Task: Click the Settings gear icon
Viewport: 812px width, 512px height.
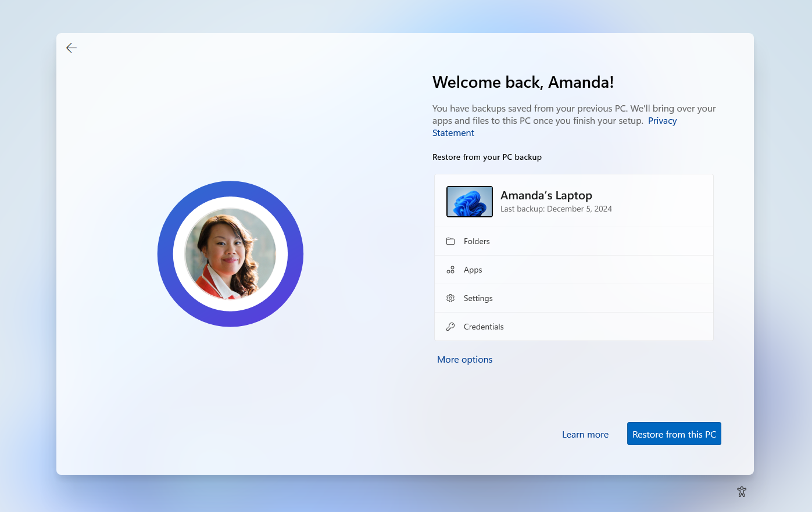Action: [x=450, y=298]
